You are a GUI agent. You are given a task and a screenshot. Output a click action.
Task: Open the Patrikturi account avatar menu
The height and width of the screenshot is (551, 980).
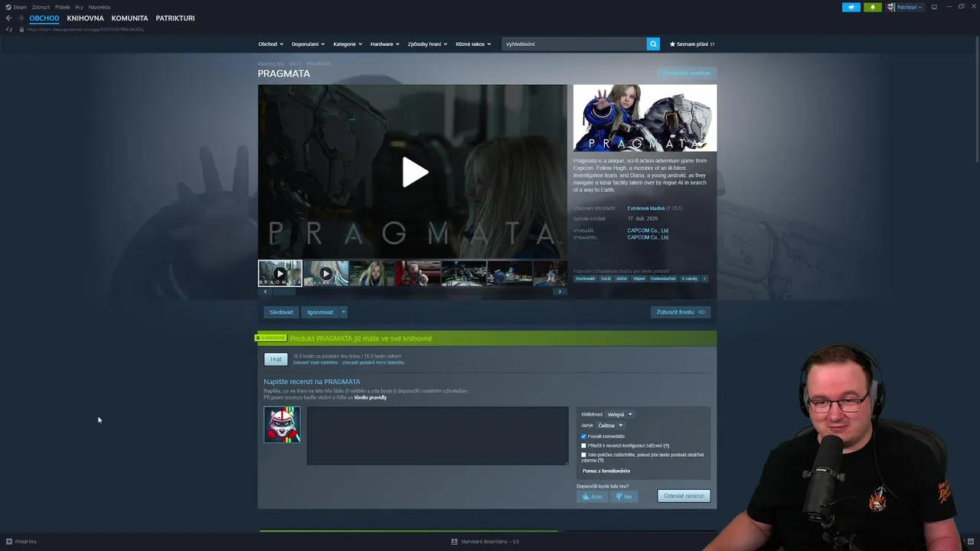pyautogui.click(x=905, y=7)
